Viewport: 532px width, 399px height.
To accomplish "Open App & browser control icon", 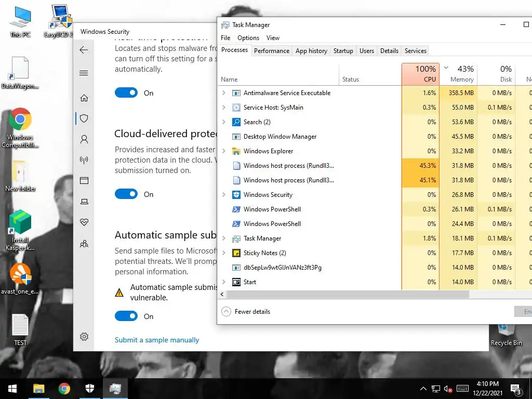I will [84, 180].
